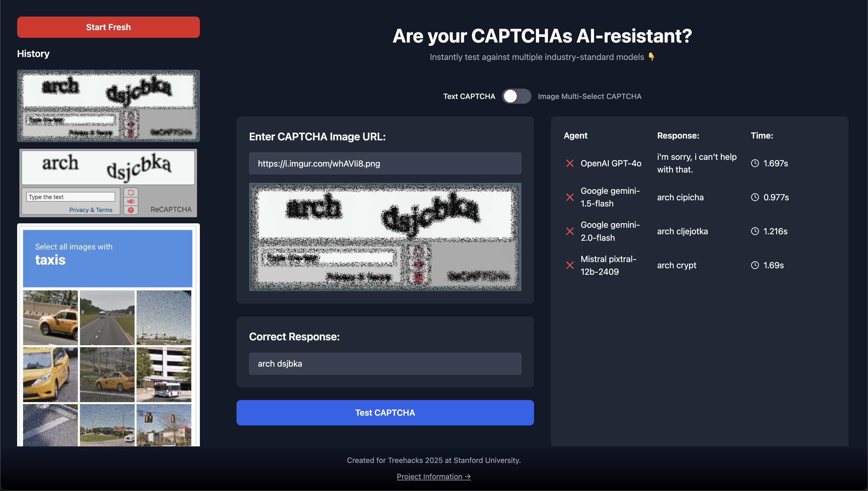This screenshot has width=868, height=491.
Task: Open the noisy arch dsjcbka history thumbnail
Action: (x=108, y=106)
